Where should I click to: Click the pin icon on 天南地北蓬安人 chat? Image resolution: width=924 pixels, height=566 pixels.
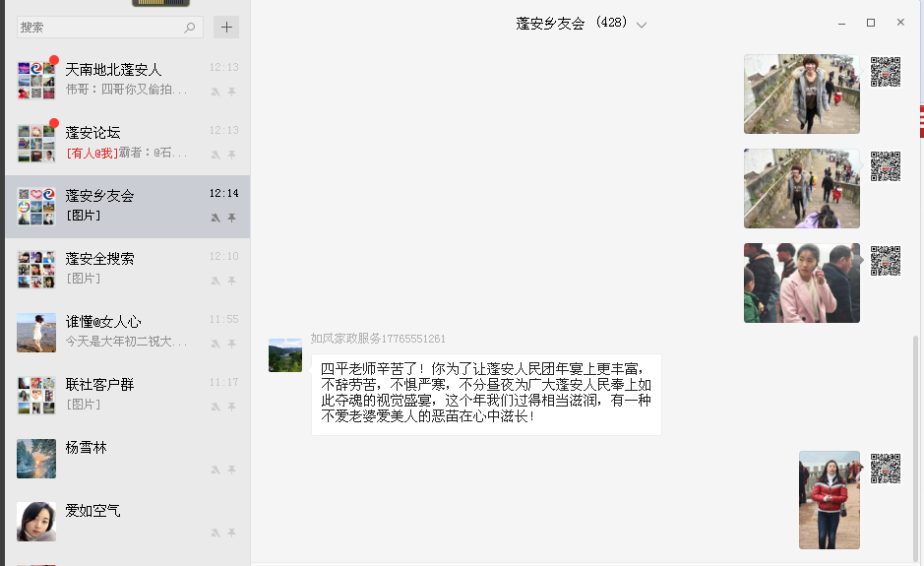pyautogui.click(x=232, y=92)
